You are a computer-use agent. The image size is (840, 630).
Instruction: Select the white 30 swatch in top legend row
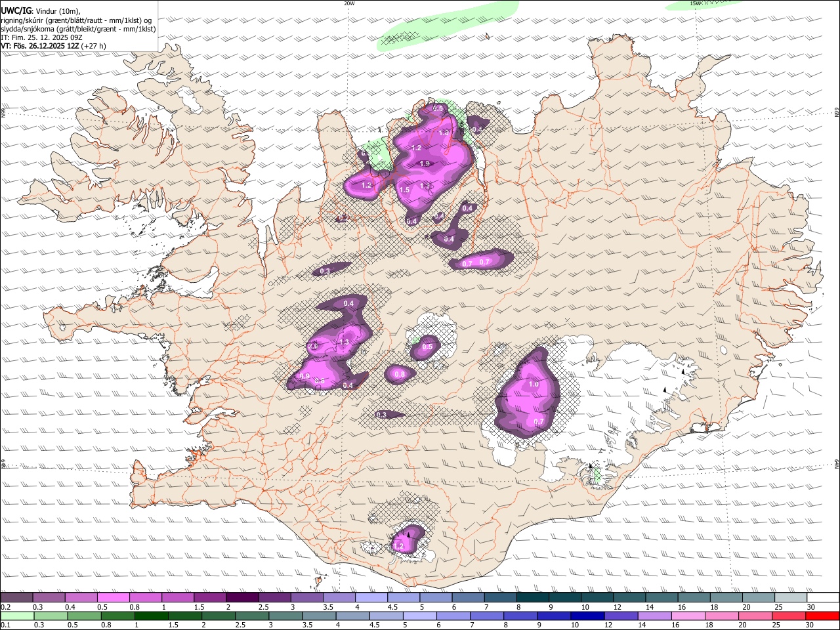(x=823, y=597)
